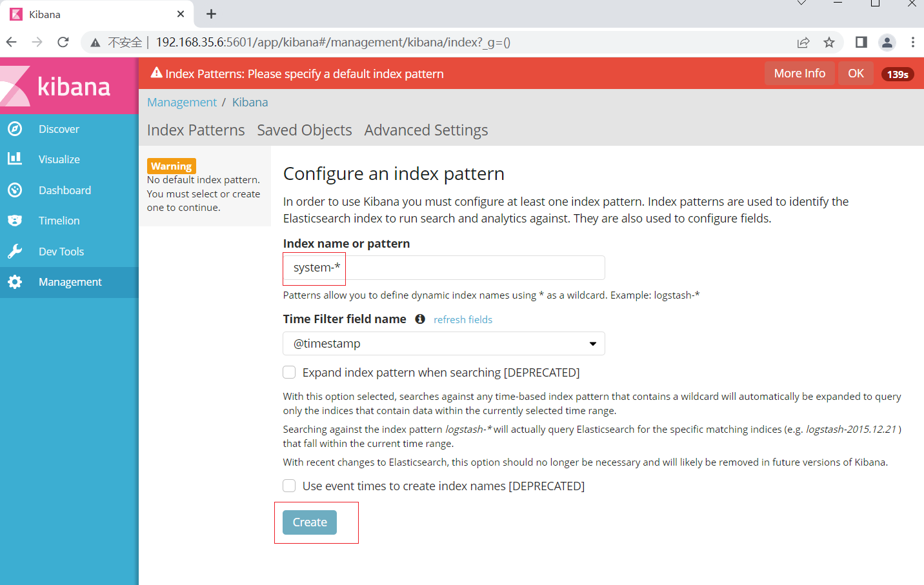Enable Expand index pattern when searching checkbox

(x=289, y=372)
